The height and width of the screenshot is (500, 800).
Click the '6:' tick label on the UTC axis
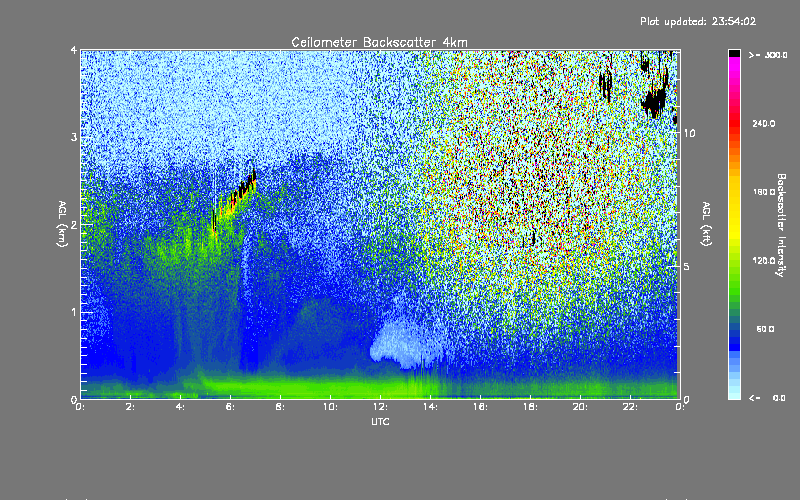point(230,407)
